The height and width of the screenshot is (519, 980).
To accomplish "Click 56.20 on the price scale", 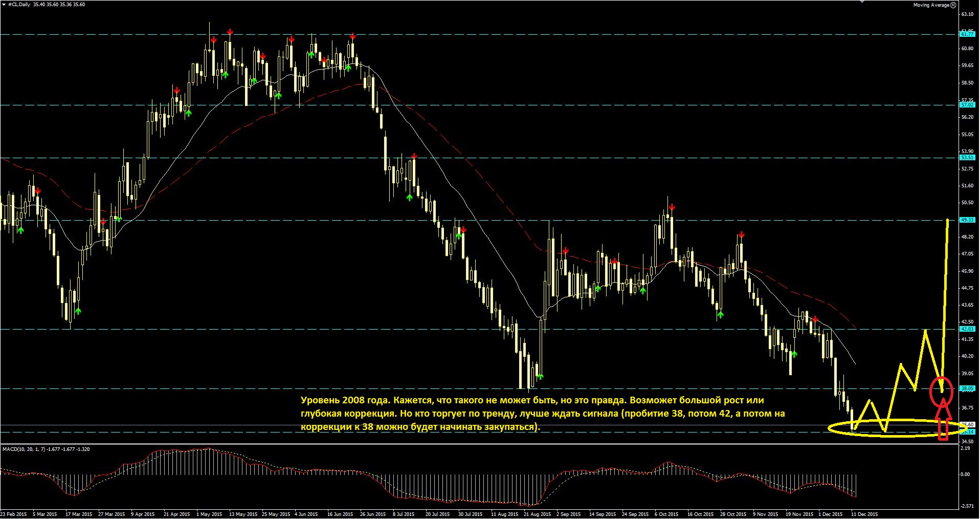I will tap(967, 117).
